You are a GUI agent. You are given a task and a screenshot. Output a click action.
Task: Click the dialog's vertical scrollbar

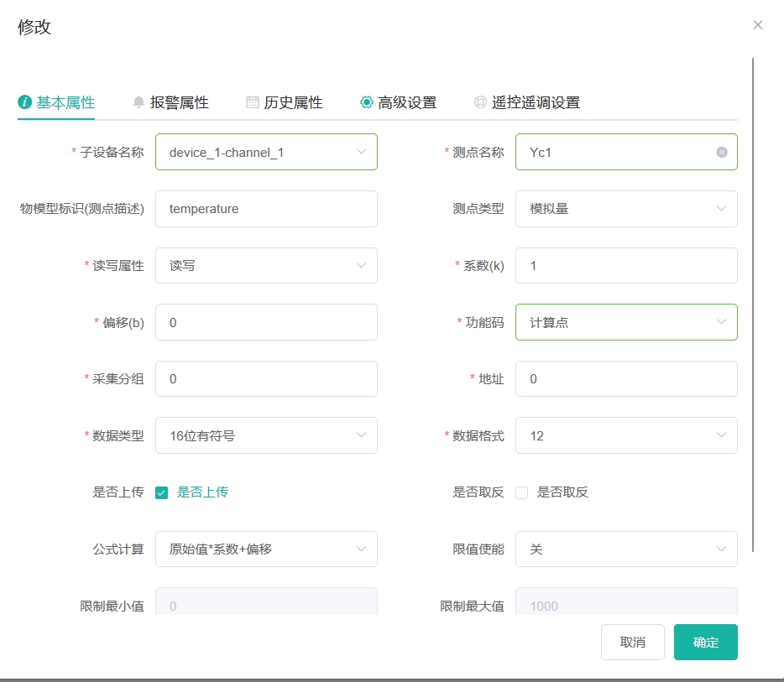(x=752, y=305)
